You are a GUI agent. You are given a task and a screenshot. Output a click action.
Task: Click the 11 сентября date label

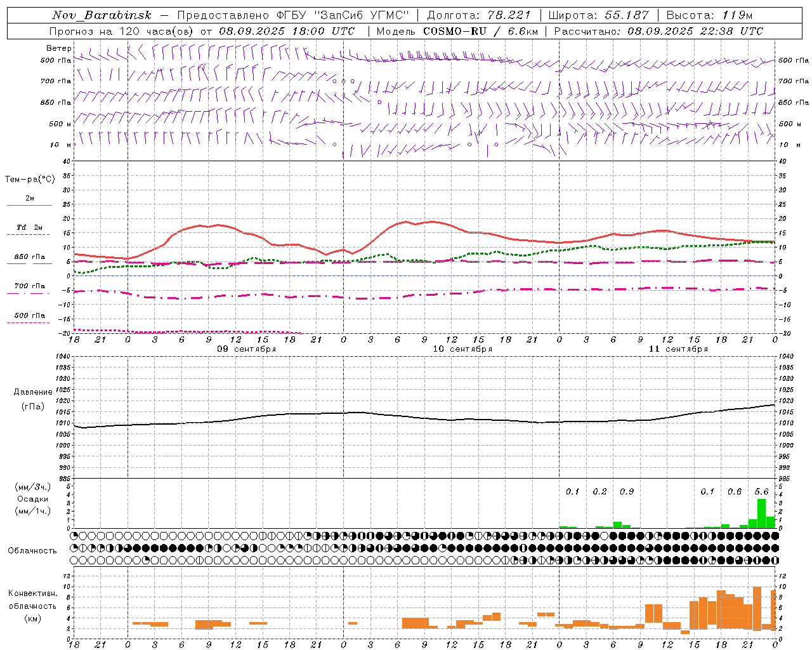(x=678, y=349)
